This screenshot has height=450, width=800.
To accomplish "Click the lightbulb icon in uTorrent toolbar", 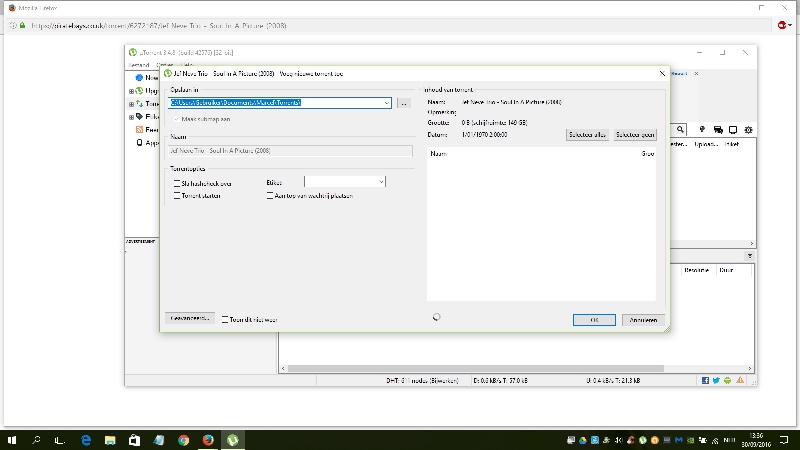I will [702, 130].
